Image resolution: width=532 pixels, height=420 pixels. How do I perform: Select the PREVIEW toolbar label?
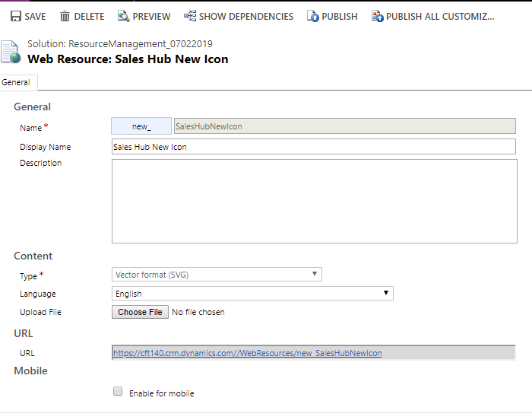(152, 16)
